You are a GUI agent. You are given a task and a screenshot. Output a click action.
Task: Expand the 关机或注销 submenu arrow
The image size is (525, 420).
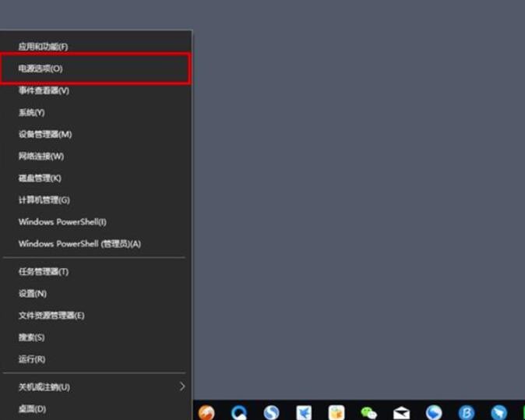coord(182,386)
